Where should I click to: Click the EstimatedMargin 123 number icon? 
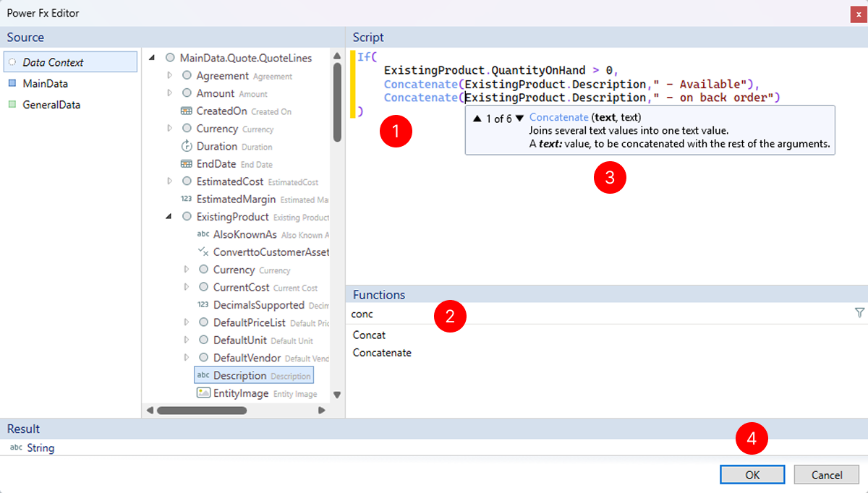tap(186, 200)
